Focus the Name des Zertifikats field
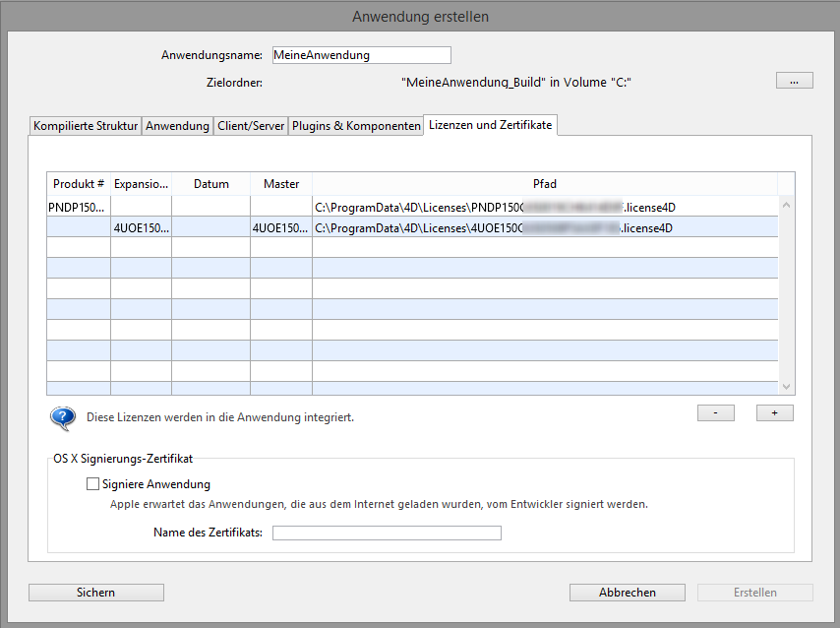This screenshot has height=628, width=840. (387, 534)
